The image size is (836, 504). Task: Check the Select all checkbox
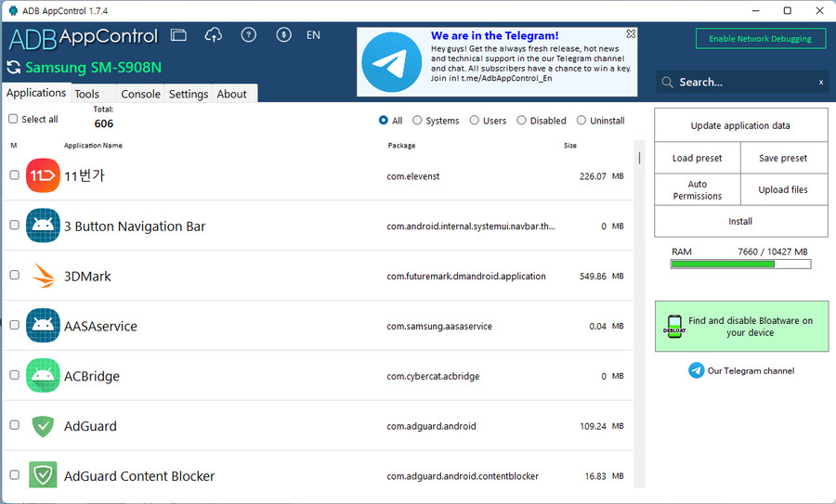13,119
